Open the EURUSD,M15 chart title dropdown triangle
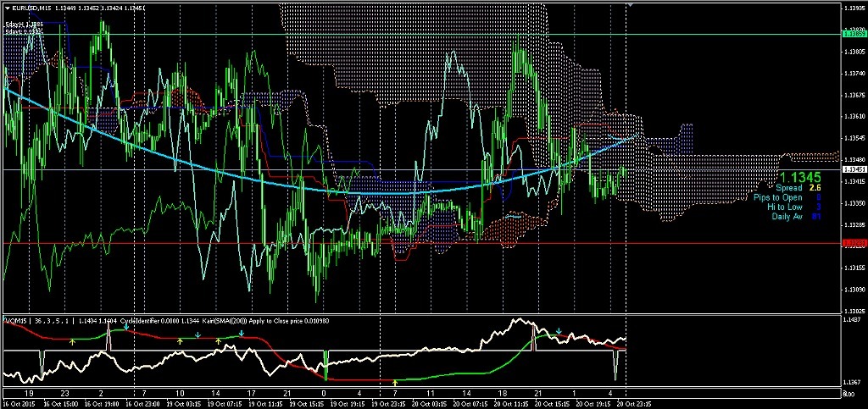The height and width of the screenshot is (409, 868). pyautogui.click(x=7, y=8)
